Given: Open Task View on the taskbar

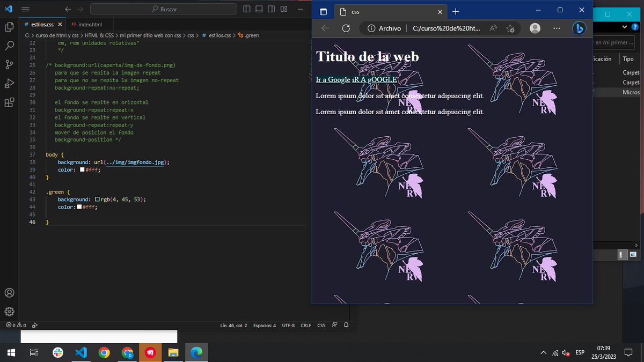Looking at the screenshot, I should click(33, 352).
